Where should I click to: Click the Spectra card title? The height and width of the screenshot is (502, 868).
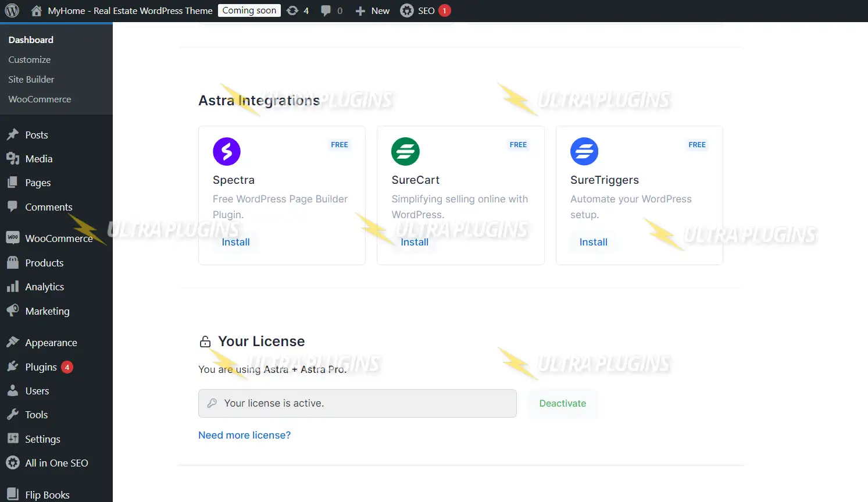[234, 180]
